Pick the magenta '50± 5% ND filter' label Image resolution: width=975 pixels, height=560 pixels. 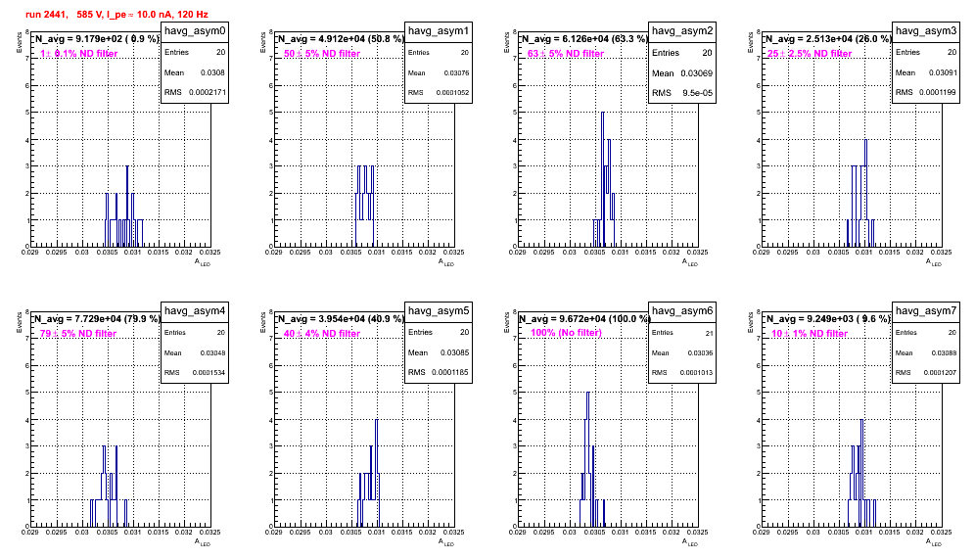pos(322,54)
